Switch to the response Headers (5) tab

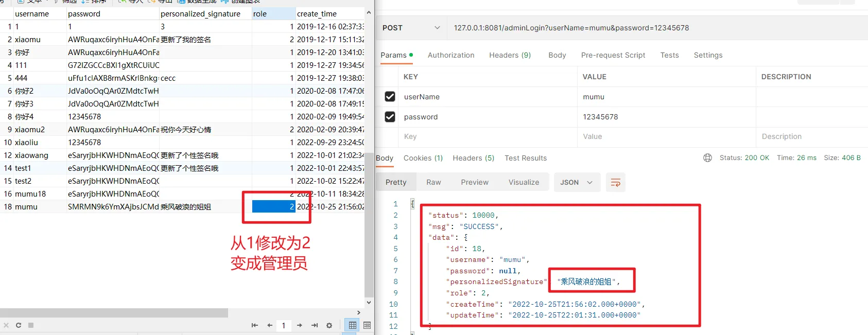[474, 158]
